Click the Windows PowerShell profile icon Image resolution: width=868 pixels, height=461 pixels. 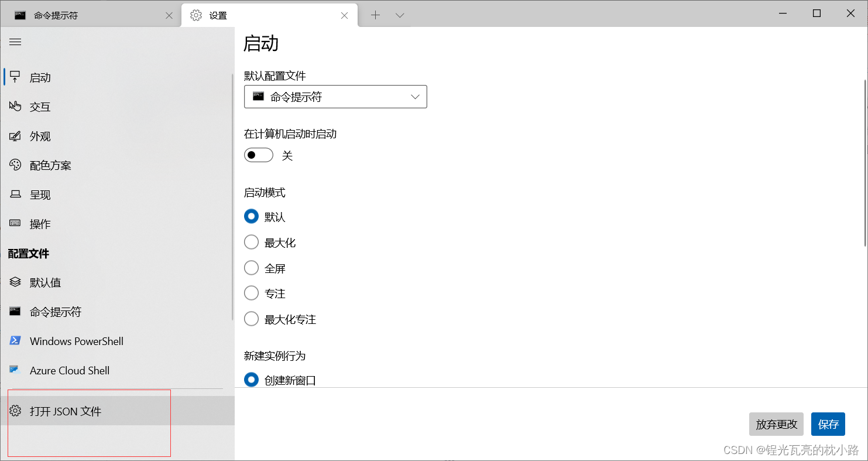15,341
